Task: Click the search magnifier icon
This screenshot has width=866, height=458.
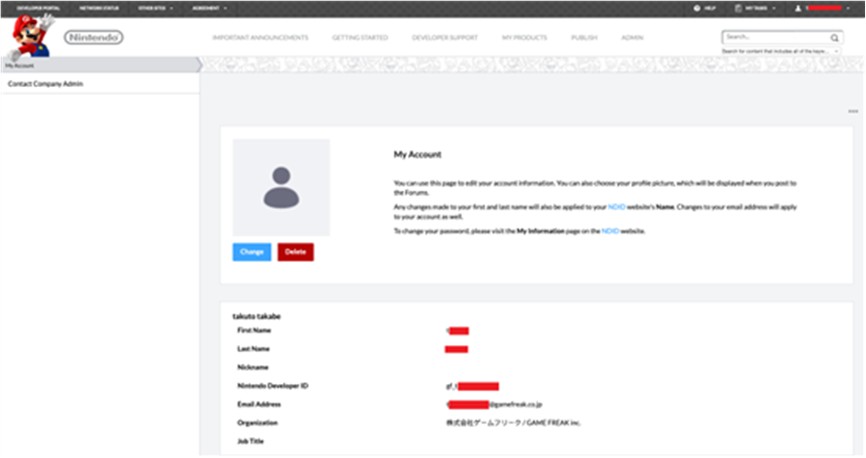Action: tap(835, 37)
